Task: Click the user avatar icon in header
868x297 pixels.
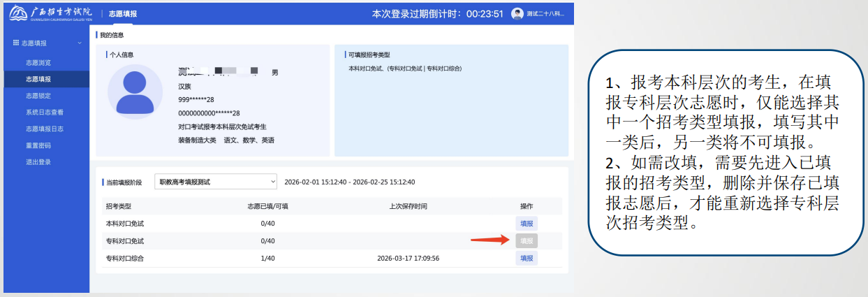Action: 517,14
